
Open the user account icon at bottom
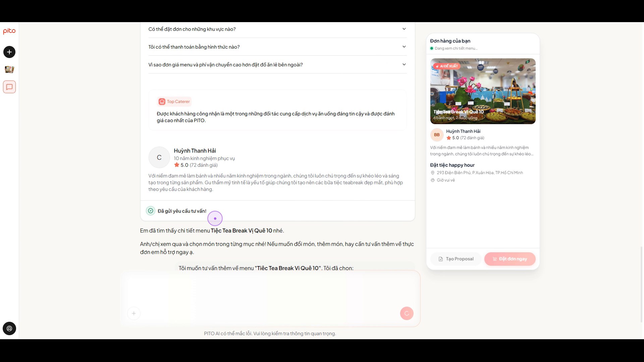coord(9,328)
